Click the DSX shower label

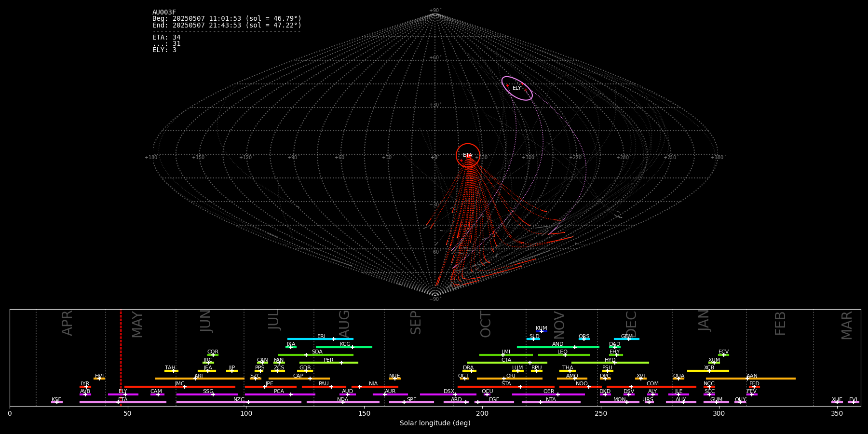(x=449, y=392)
